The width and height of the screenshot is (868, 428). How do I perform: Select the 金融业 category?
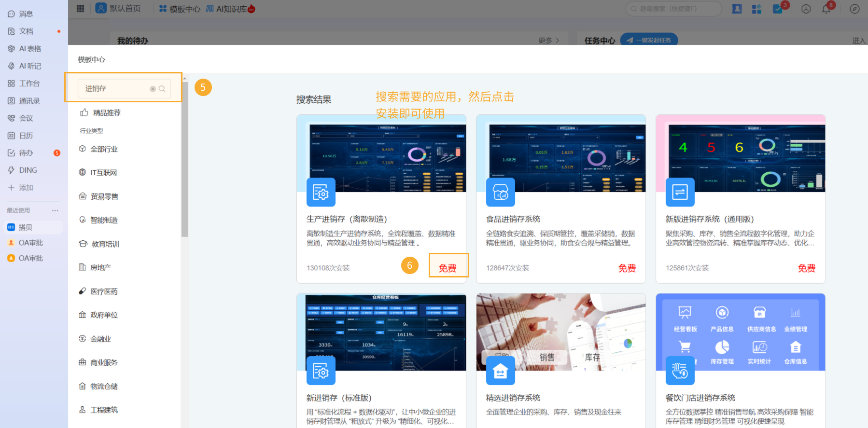coord(95,339)
